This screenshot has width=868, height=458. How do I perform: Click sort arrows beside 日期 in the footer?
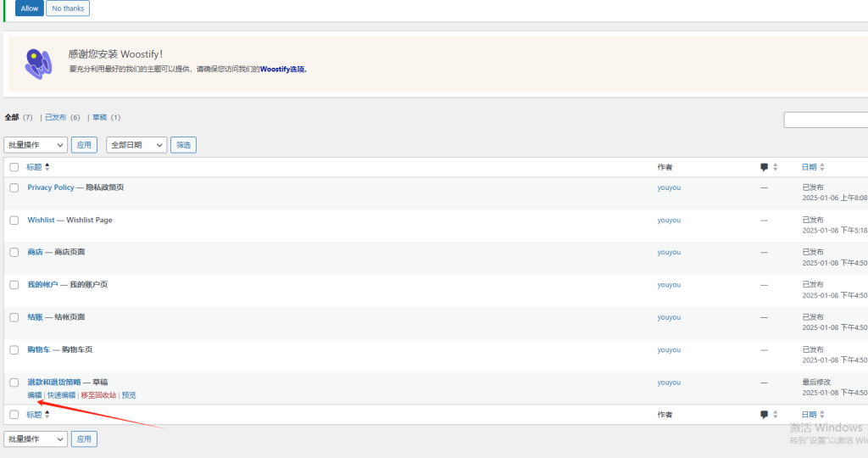pyautogui.click(x=821, y=415)
